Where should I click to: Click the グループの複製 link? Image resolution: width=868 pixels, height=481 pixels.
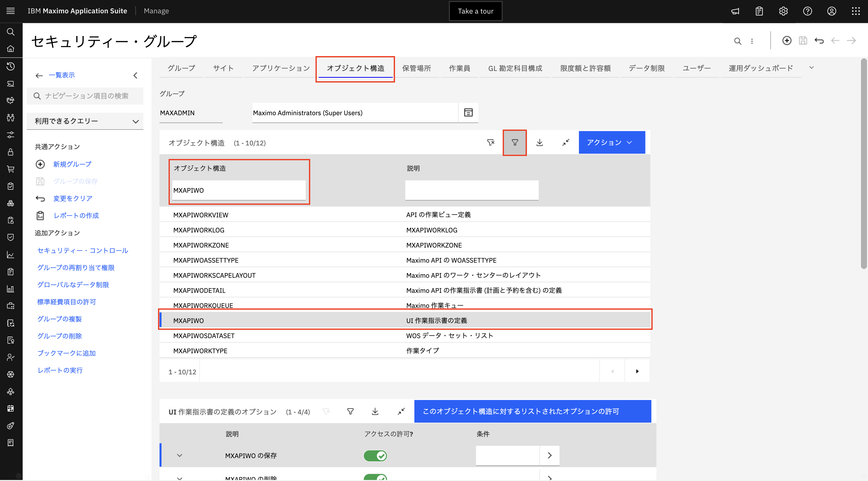59,319
